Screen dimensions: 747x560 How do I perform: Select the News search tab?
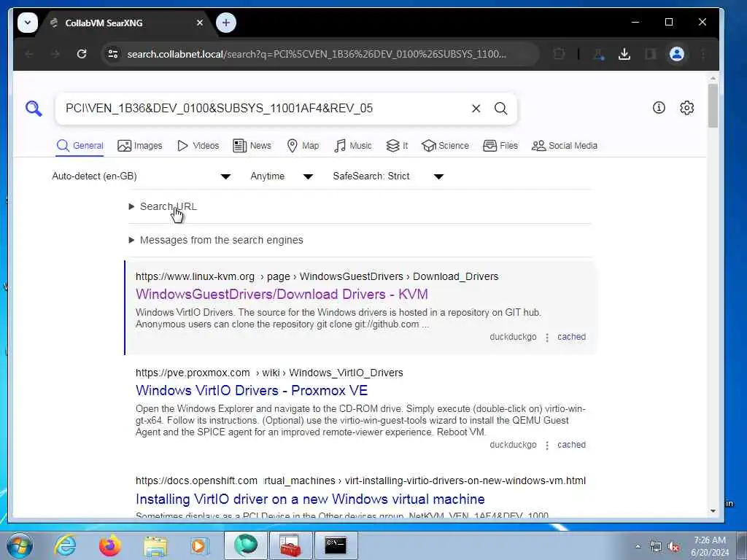click(252, 146)
